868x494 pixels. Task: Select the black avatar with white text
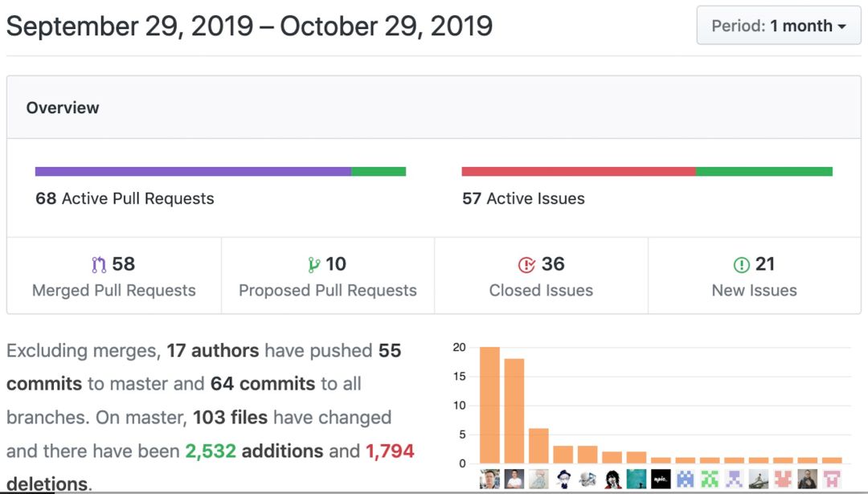tap(661, 479)
